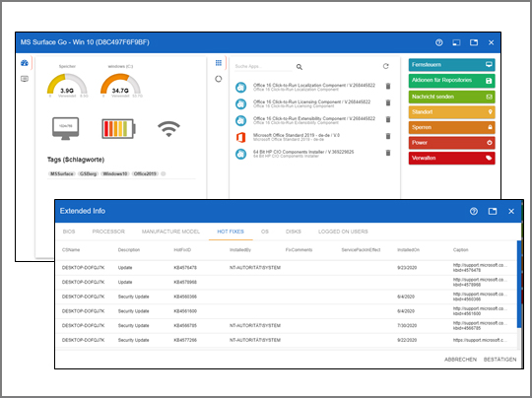Viewport: 532px width, 398px height.
Task: Click the Standort button
Action: point(451,112)
